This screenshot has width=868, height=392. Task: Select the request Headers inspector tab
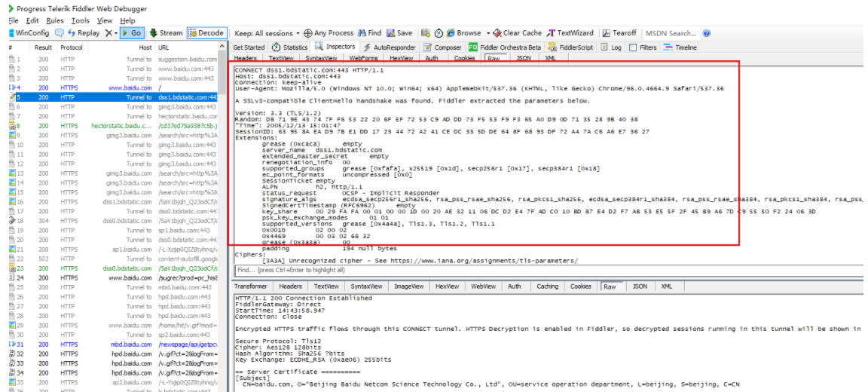pos(245,57)
